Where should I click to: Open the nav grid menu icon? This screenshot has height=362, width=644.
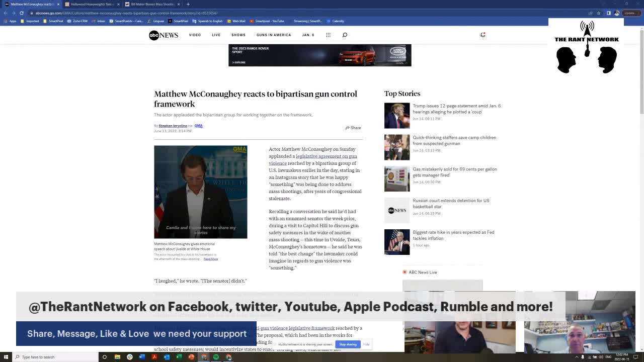[328, 35]
